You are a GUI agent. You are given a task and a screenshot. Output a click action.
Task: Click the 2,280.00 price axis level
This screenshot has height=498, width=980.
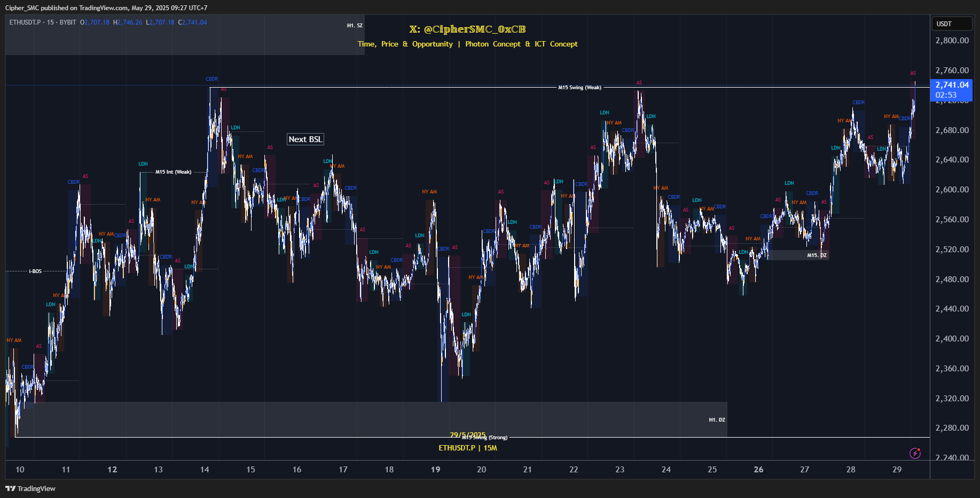click(952, 428)
